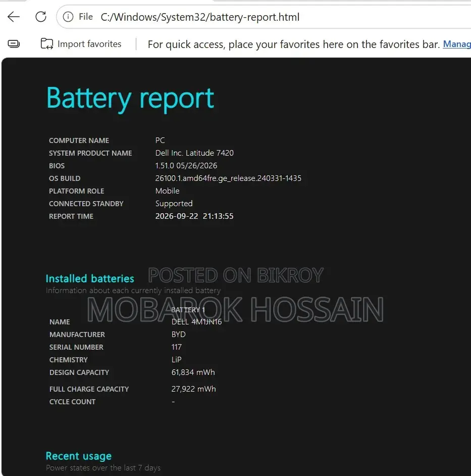Select the chemistry value "LiP"

click(177, 360)
